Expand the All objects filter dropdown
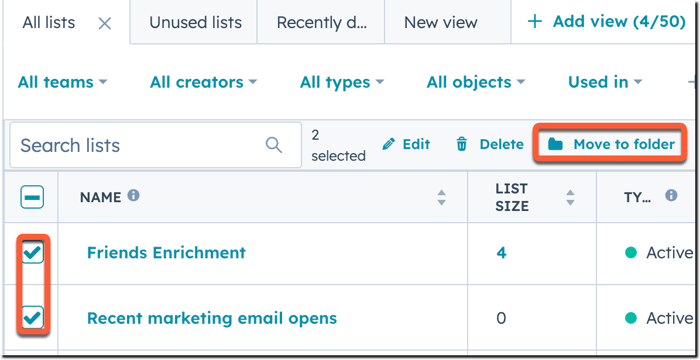This screenshot has width=700, height=360. [476, 82]
